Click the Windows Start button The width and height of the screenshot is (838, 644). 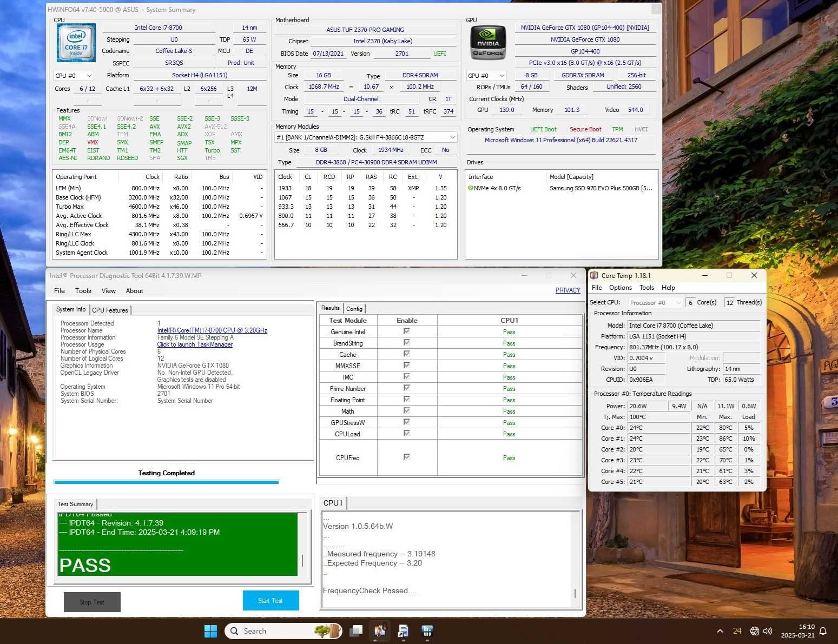click(x=210, y=631)
